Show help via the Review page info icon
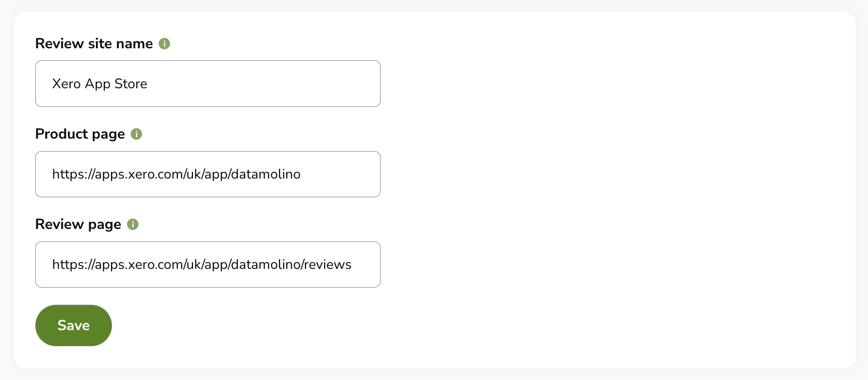 click(x=133, y=224)
